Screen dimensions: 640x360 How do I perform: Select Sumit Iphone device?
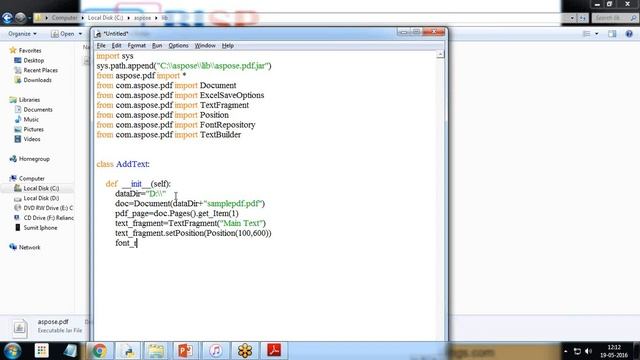tap(40, 228)
